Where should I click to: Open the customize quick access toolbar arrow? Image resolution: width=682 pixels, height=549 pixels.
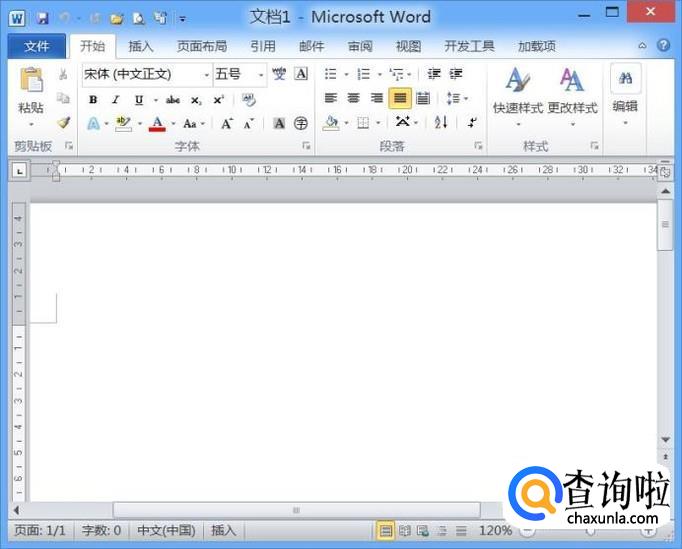[183, 19]
